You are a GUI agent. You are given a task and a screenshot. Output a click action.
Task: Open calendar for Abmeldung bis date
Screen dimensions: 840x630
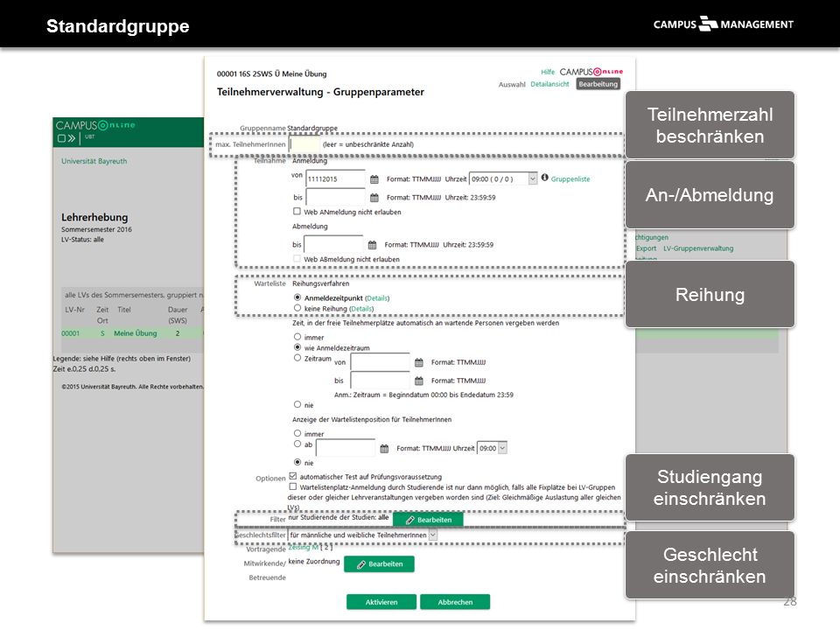click(x=373, y=245)
